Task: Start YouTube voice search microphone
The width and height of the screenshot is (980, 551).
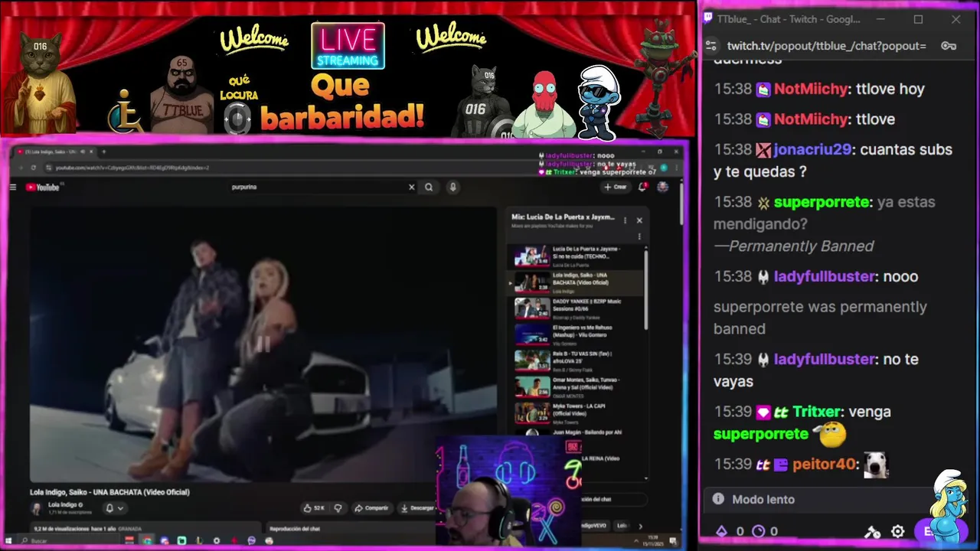Action: pyautogui.click(x=453, y=187)
